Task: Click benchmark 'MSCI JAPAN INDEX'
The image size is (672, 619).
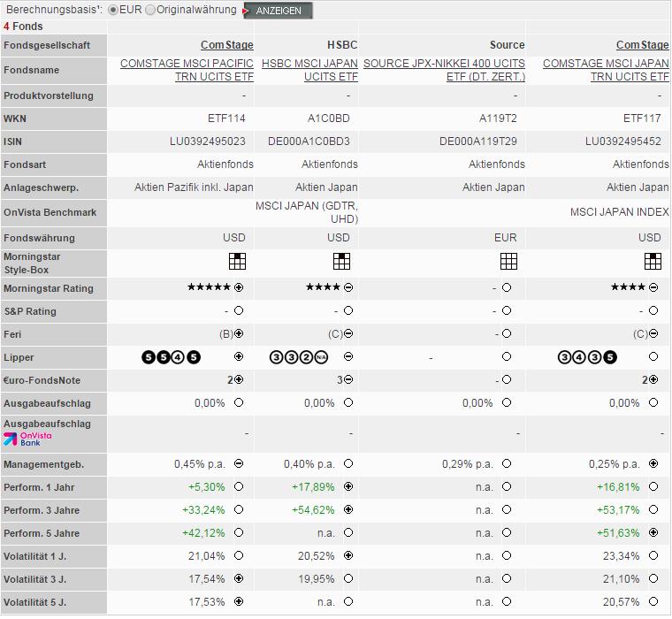Action: point(619,212)
